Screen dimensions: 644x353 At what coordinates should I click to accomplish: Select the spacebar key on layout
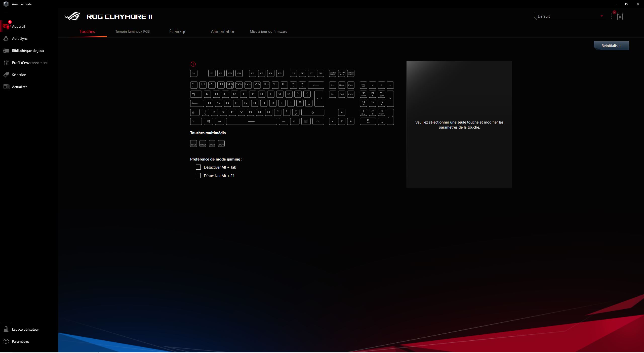(252, 121)
